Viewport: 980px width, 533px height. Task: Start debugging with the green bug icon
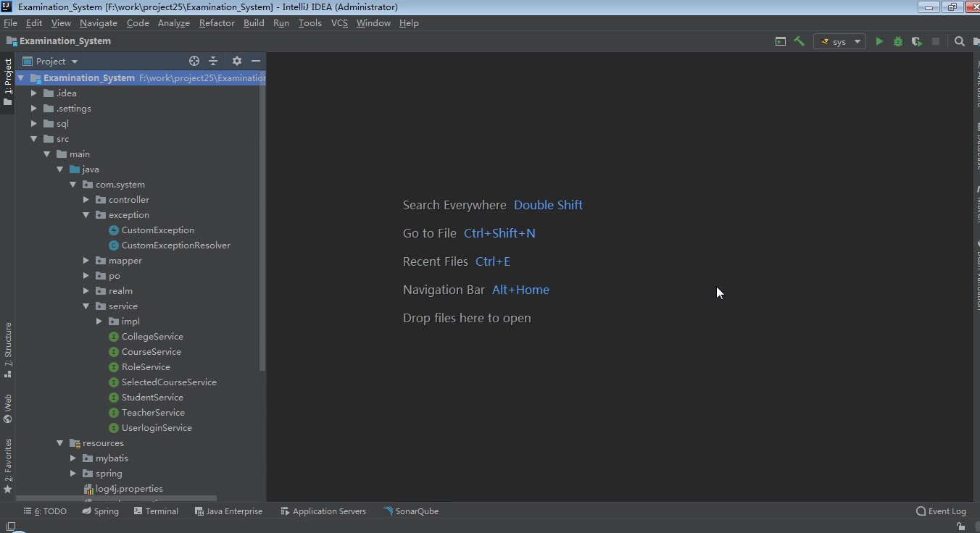pyautogui.click(x=898, y=42)
